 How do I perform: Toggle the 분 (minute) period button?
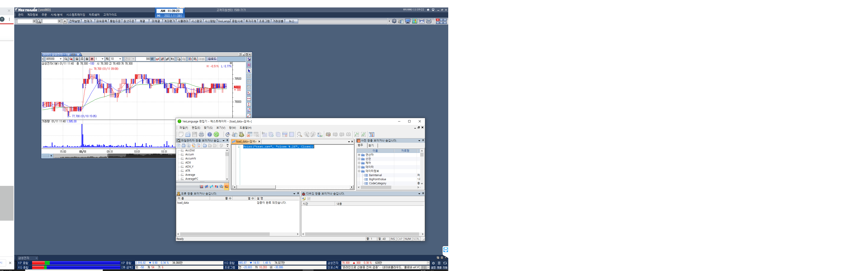[x=92, y=59]
